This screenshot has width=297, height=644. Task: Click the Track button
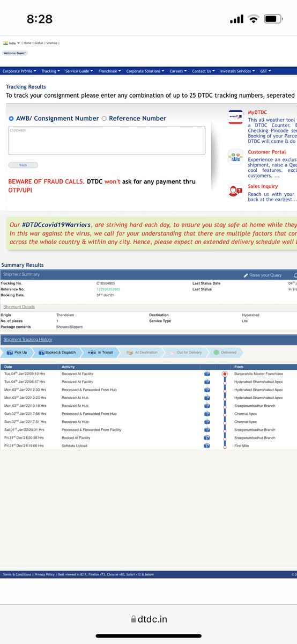(23, 165)
